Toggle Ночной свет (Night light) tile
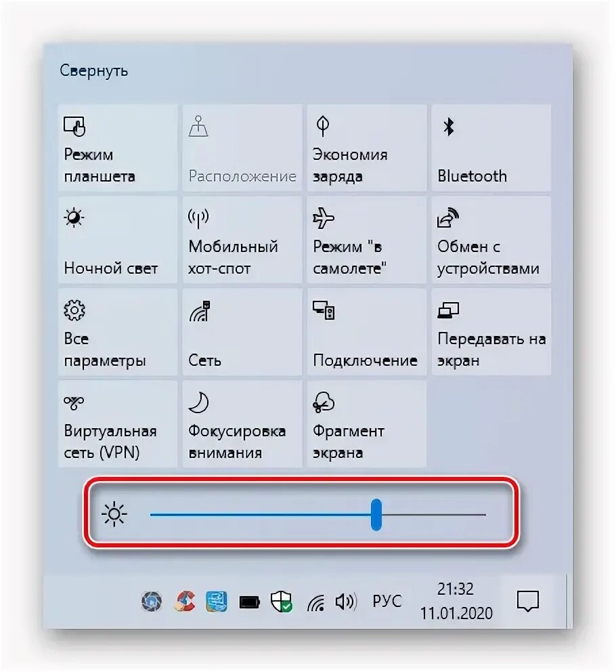This screenshot has height=672, width=616. point(118,240)
